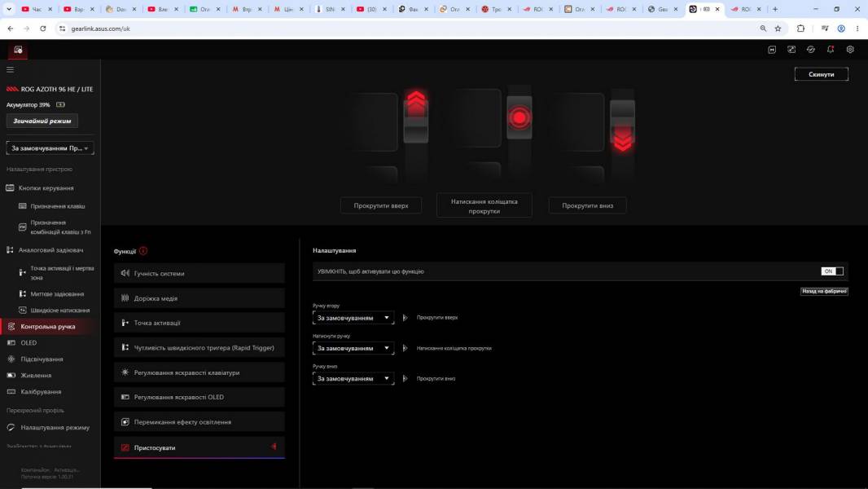Open the hamburger menu in sidebar
Image resolution: width=868 pixels, height=489 pixels.
tap(10, 70)
